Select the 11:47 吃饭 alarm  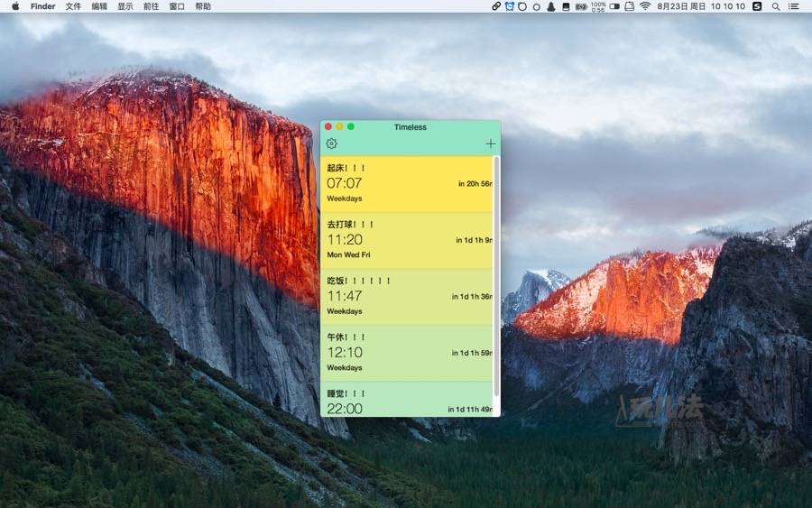click(x=406, y=297)
